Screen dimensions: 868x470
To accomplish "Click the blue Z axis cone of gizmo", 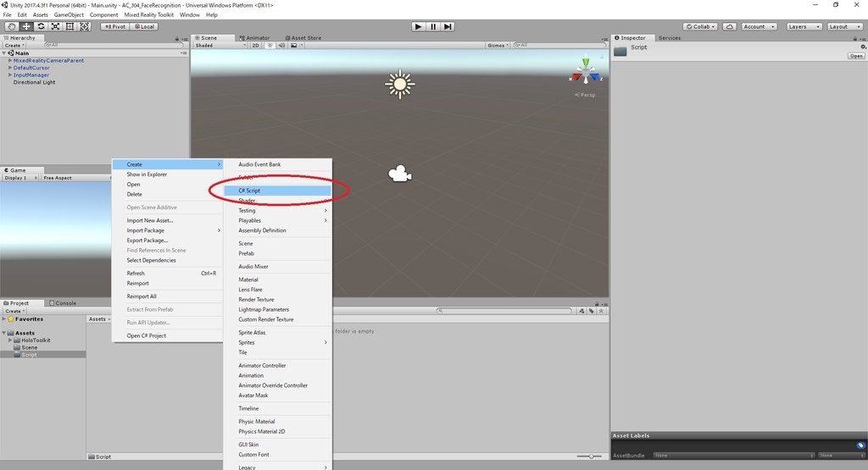I will [x=594, y=77].
